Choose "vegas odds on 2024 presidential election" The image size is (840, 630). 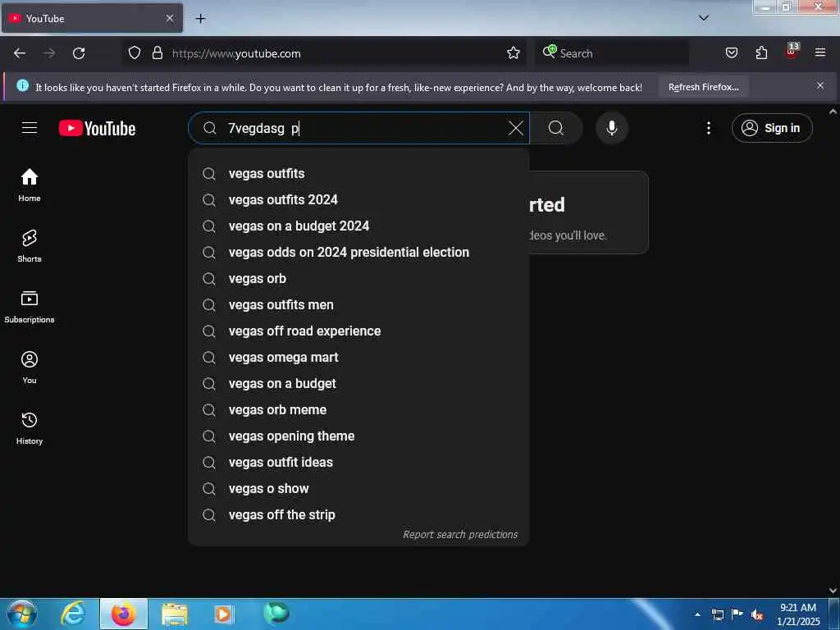click(x=358, y=253)
